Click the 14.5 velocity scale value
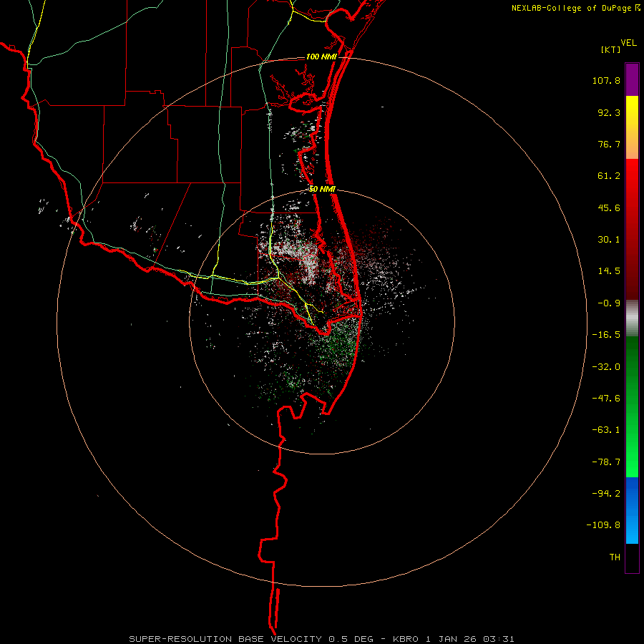644x644 pixels. tap(609, 271)
